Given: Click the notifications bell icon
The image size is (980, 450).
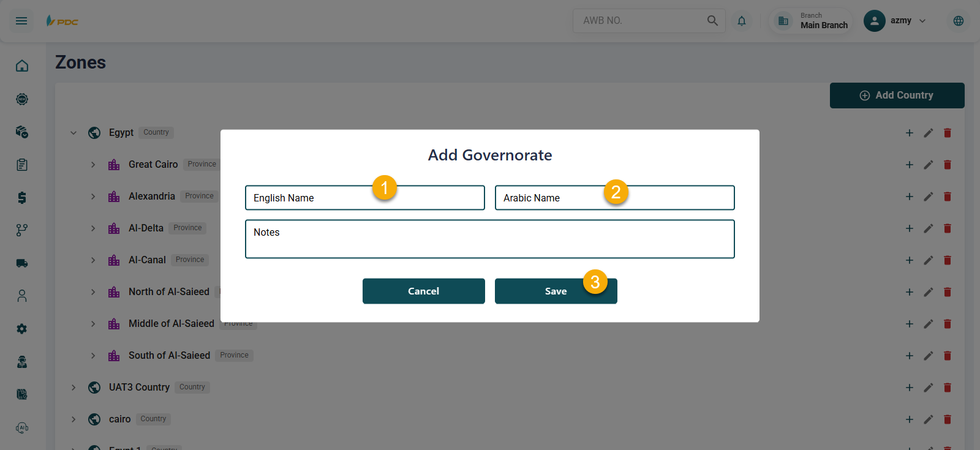Looking at the screenshot, I should pos(742,21).
